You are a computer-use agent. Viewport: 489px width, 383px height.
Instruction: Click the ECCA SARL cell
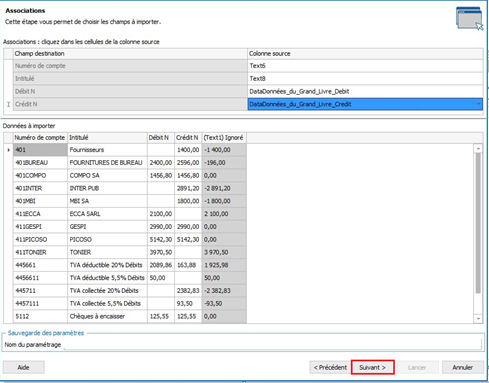(107, 214)
